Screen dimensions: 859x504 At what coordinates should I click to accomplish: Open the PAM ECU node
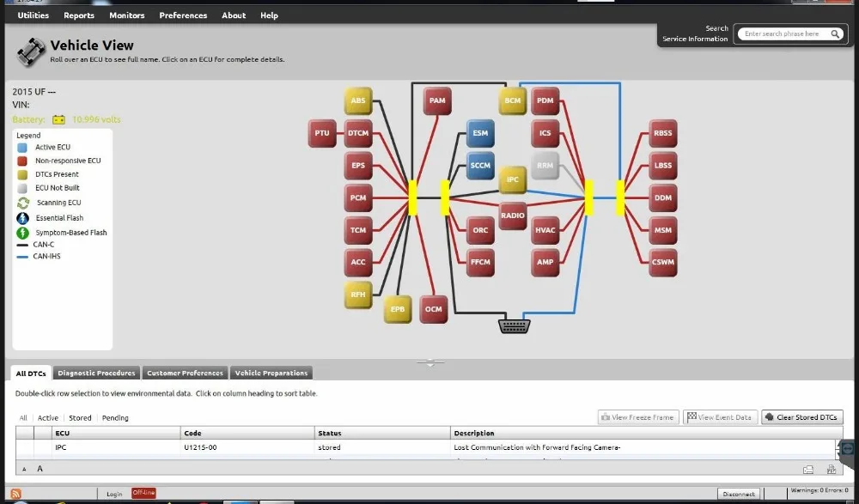click(437, 100)
